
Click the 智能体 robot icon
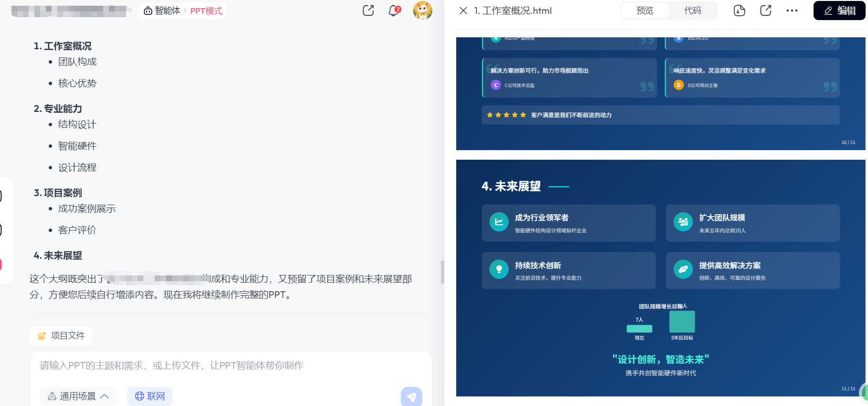pyautogui.click(x=148, y=11)
